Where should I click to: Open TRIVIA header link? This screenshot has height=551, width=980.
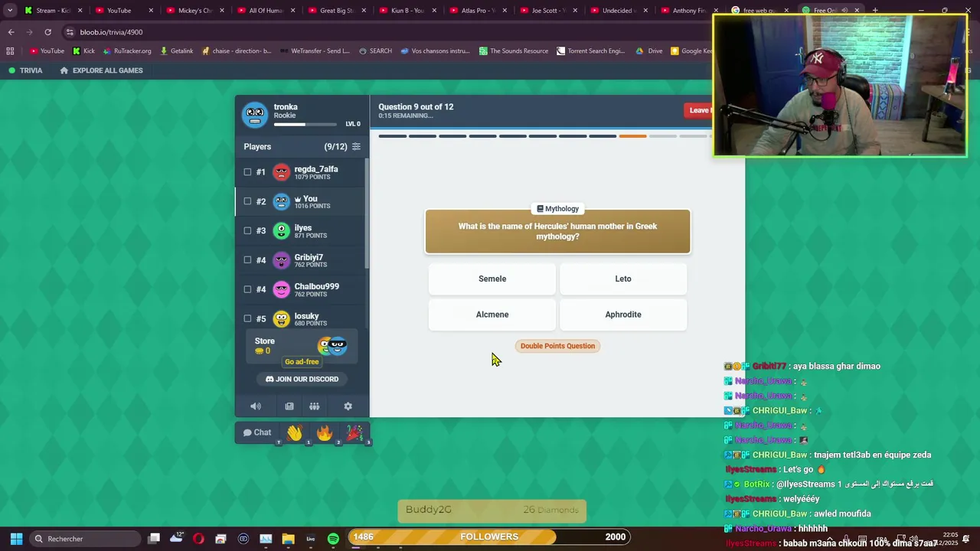click(25, 70)
